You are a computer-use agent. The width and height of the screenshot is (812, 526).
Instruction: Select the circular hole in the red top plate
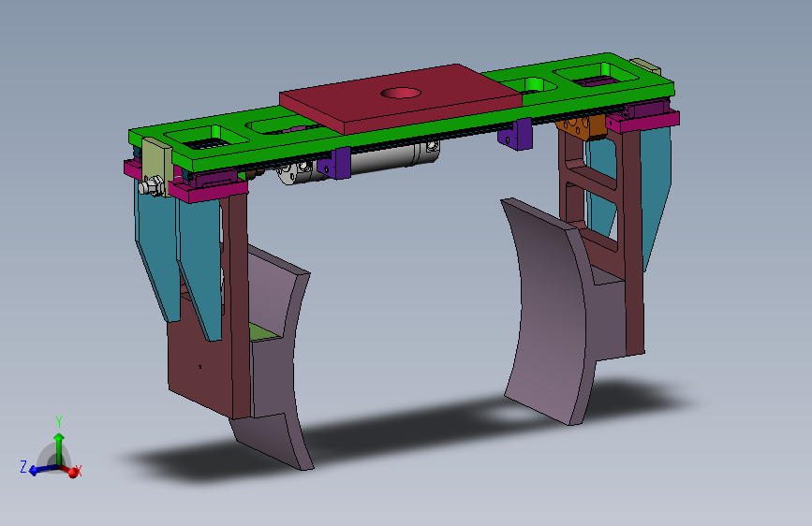[400, 94]
